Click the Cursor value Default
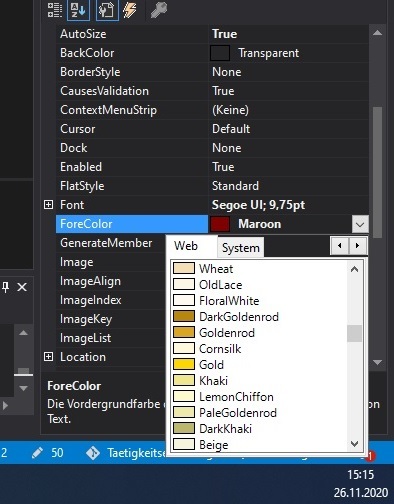Screen dimensions: 394x504 231,129
